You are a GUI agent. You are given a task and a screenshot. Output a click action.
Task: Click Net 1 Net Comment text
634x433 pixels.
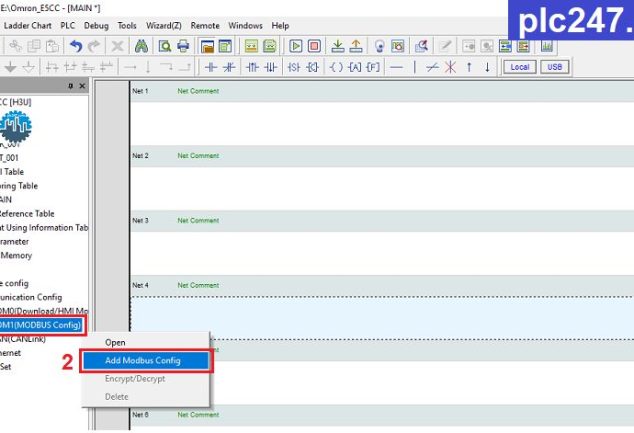click(x=198, y=91)
